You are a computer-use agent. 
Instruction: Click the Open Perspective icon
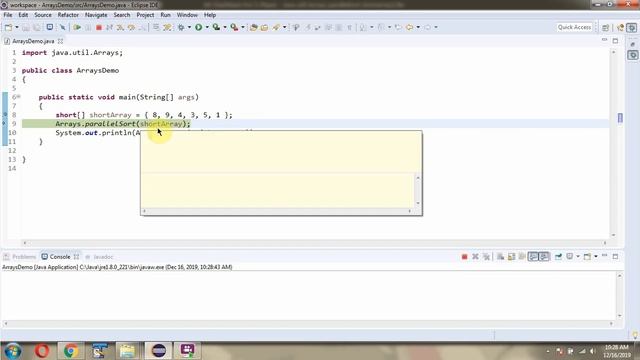pos(605,27)
